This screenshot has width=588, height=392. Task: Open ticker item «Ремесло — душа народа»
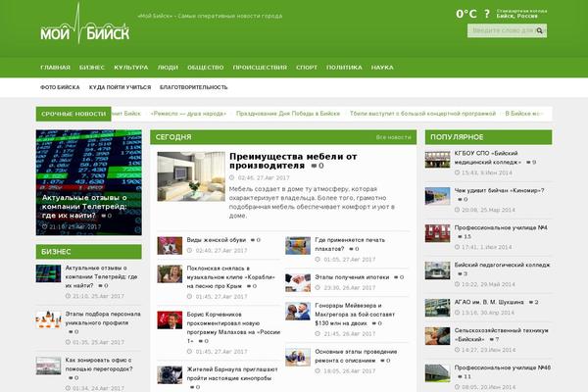point(188,114)
